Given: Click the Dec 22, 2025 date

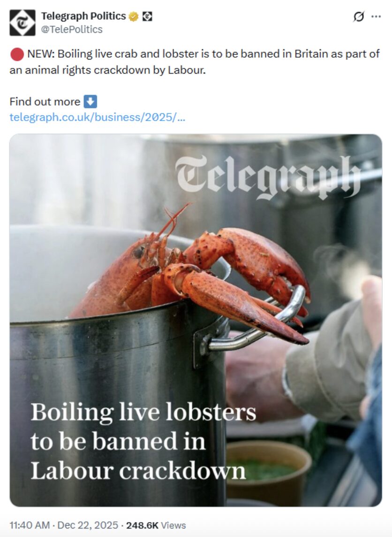Looking at the screenshot, I should point(88,525).
